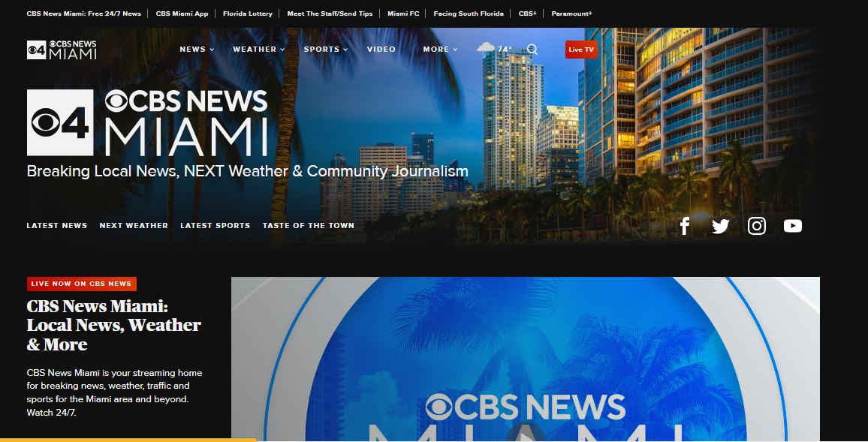Viewport: 868px width, 442px height.
Task: Click the search magnifier icon
Action: point(532,50)
